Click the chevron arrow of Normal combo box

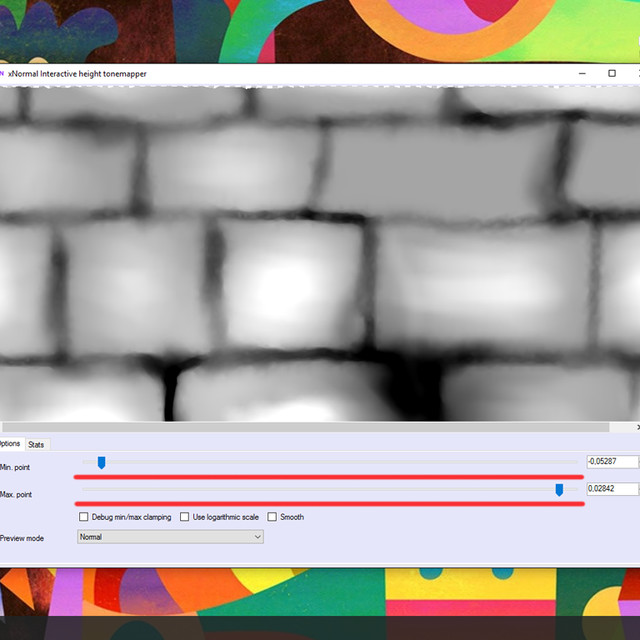tap(258, 537)
